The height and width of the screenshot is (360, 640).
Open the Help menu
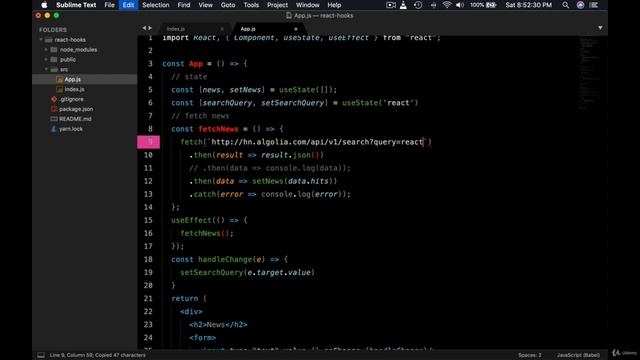(334, 5)
